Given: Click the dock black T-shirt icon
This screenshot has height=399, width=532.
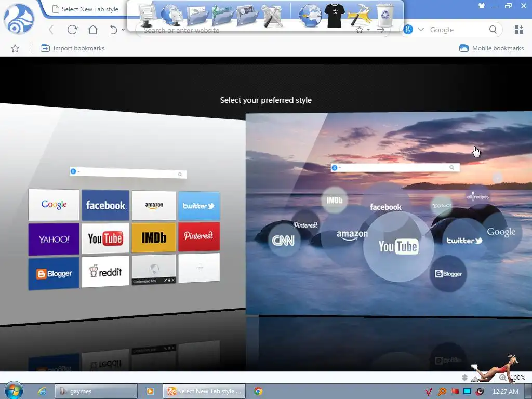Looking at the screenshot, I should [x=335, y=15].
